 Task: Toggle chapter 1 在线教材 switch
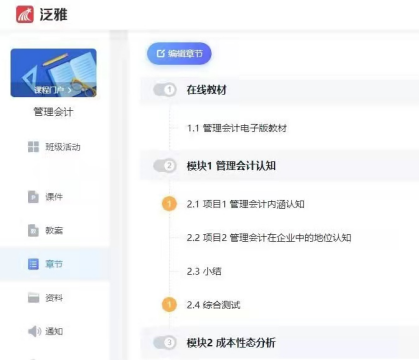coord(165,90)
